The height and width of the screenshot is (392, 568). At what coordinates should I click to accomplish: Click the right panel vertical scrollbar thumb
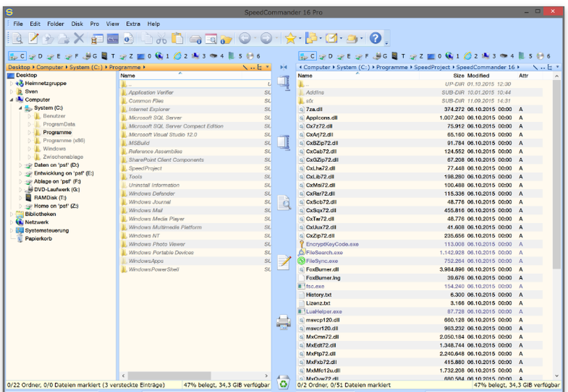pos(557,175)
